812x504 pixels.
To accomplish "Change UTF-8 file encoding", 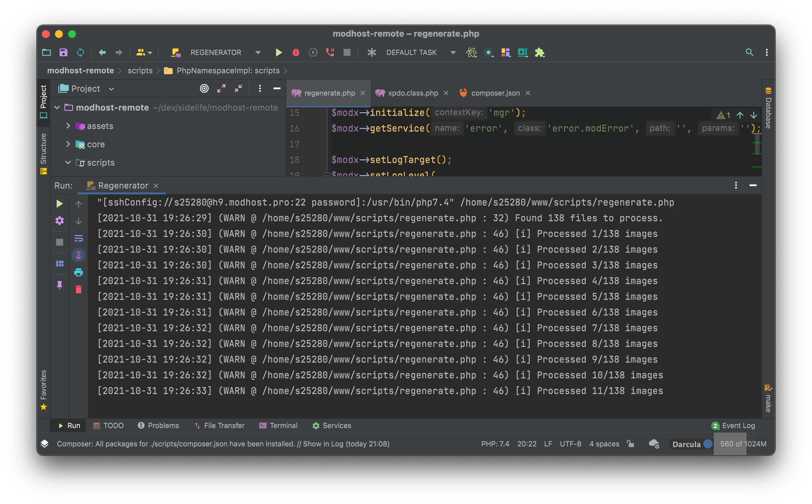I will pos(570,444).
